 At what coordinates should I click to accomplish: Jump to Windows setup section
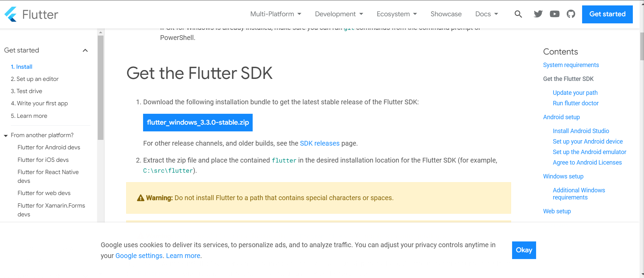[563, 176]
